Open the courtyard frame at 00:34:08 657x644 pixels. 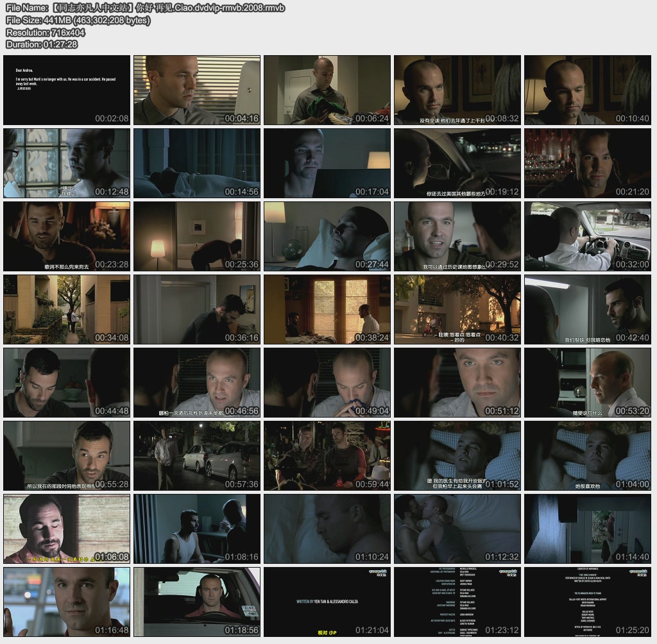tap(67, 309)
